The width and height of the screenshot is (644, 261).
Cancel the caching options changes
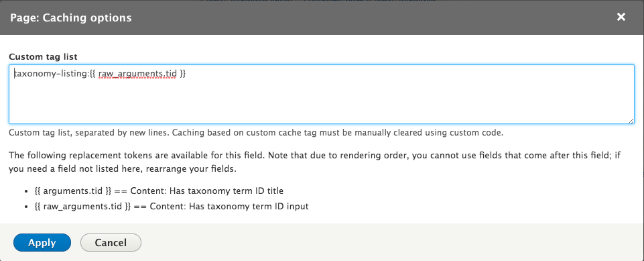coord(111,242)
